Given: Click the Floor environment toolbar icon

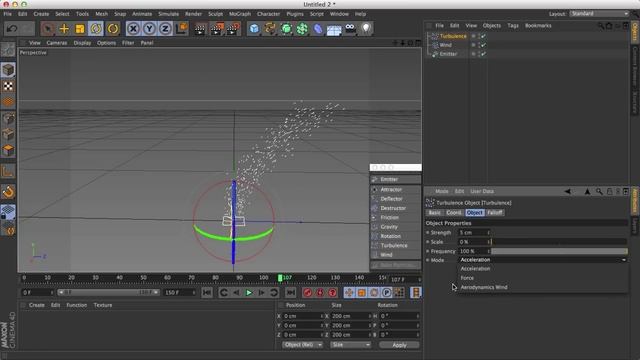Looking at the screenshot, I should pyautogui.click(x=334, y=29).
